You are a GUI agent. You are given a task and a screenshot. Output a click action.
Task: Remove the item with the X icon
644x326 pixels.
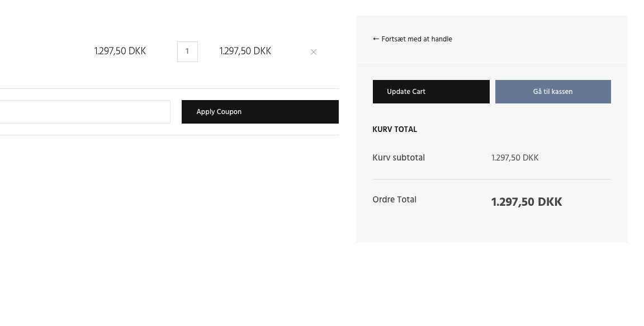[314, 52]
